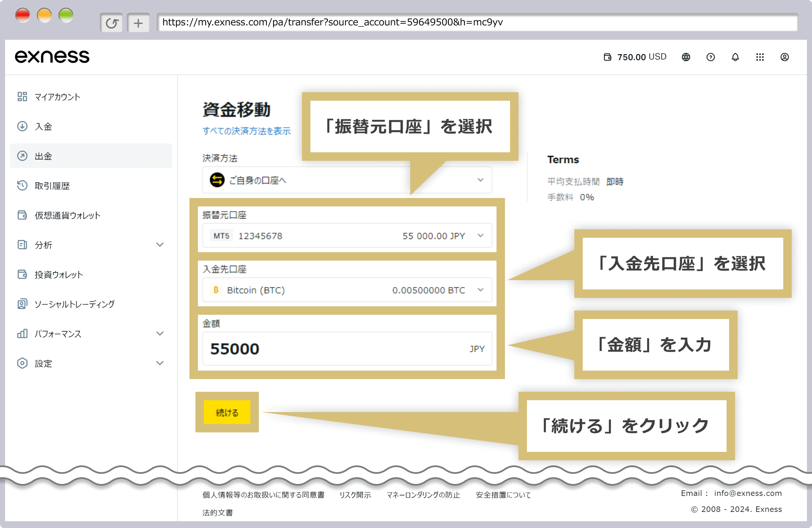Open the wallet balance 750.00 USD
The height and width of the screenshot is (528, 812).
pyautogui.click(x=635, y=57)
